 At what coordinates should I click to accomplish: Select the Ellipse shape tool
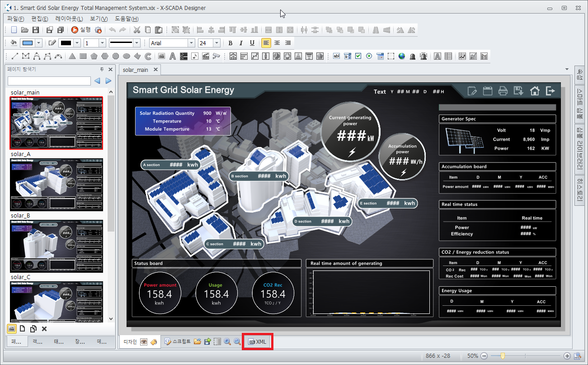pos(127,56)
